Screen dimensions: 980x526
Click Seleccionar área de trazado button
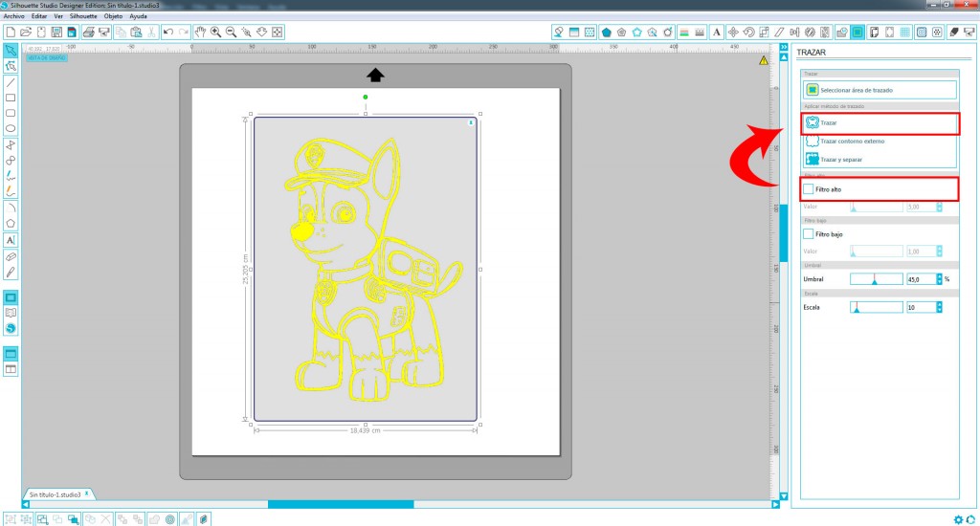pyautogui.click(x=880, y=90)
